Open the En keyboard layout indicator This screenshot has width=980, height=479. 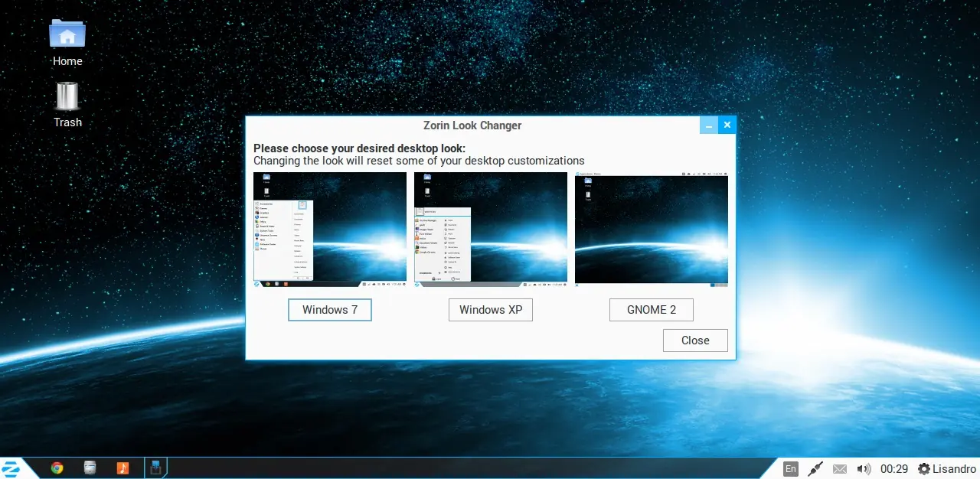791,469
